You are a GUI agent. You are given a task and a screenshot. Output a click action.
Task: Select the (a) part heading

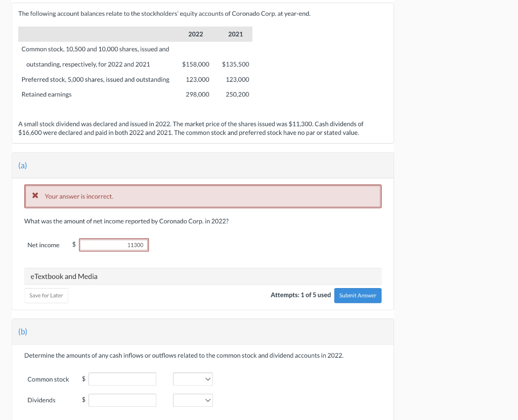pyautogui.click(x=22, y=165)
